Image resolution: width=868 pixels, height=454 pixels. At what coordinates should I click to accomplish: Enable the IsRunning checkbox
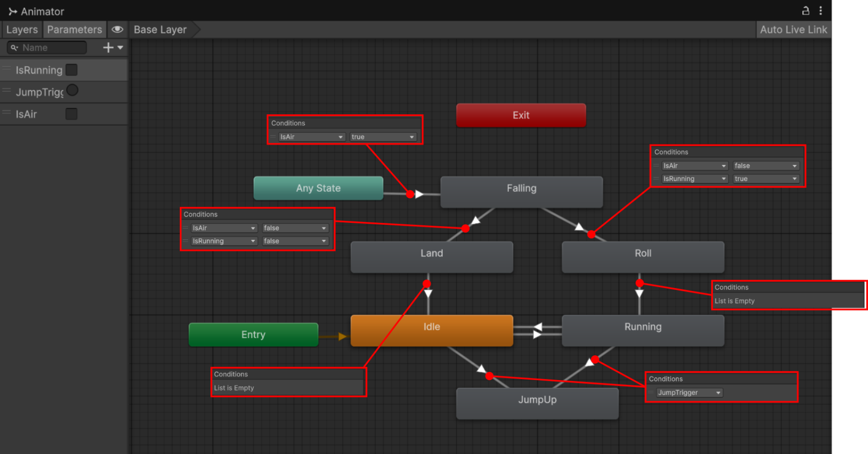click(x=72, y=70)
